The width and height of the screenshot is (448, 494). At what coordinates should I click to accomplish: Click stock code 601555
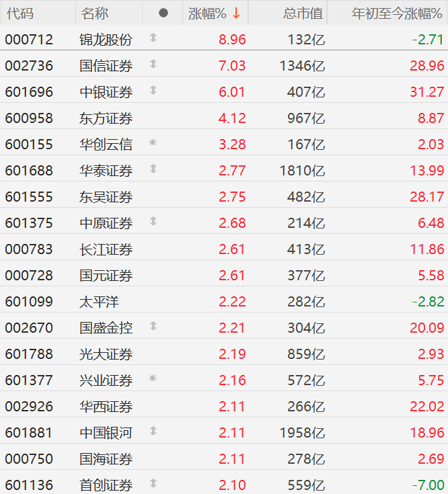[29, 197]
